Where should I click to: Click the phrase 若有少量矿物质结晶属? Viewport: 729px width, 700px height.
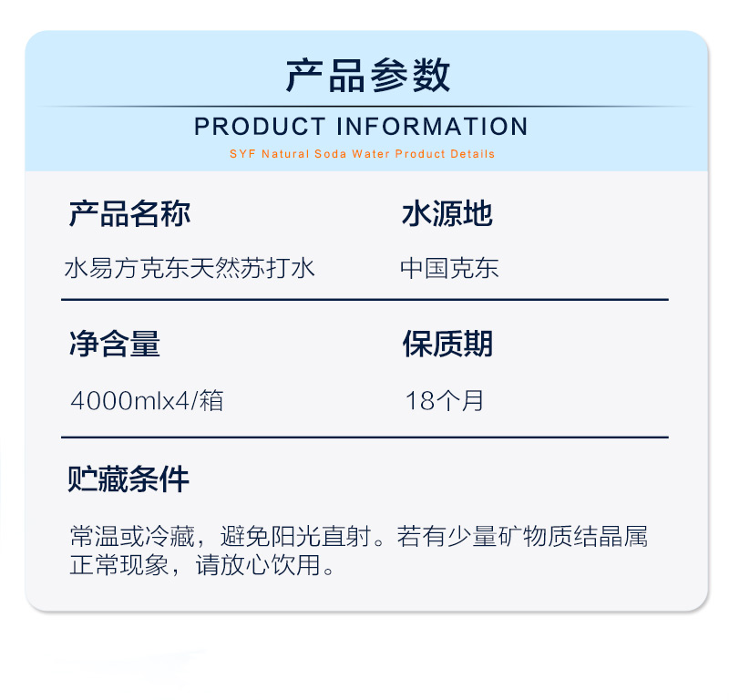pos(522,536)
